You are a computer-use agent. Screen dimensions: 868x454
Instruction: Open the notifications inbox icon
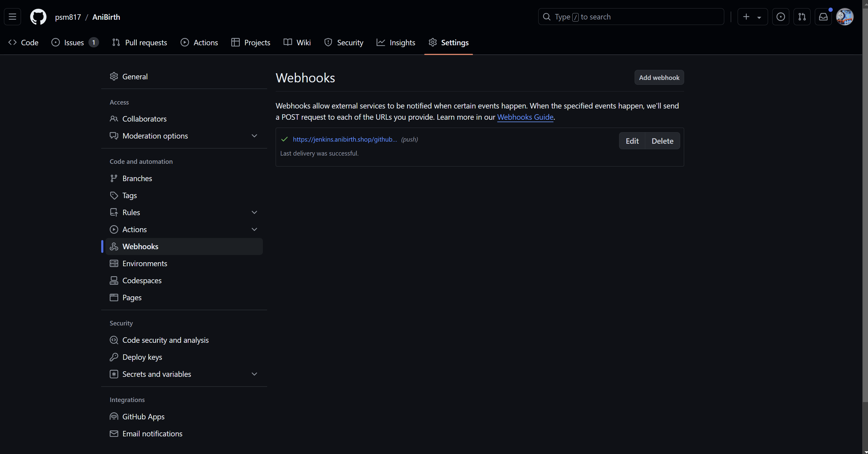coord(823,17)
